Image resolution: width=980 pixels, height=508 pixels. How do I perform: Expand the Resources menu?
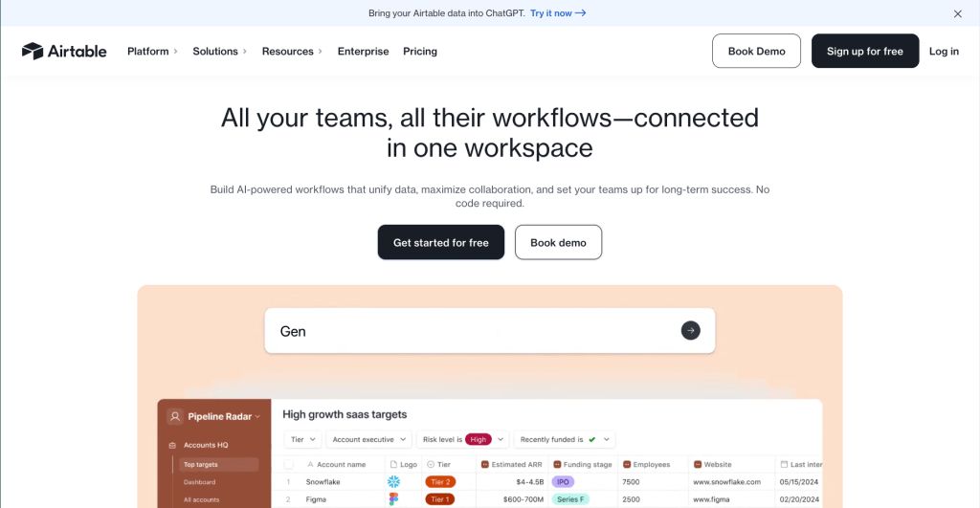tap(292, 52)
